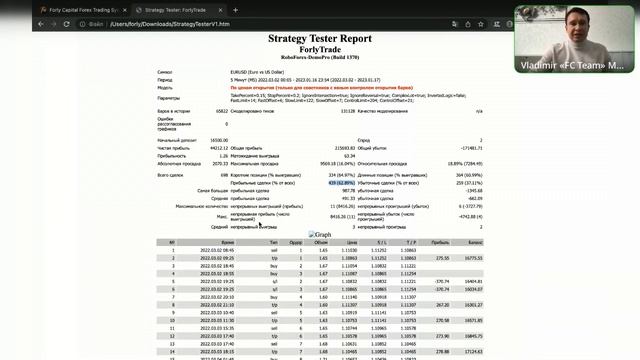This screenshot has height=360, width=640.
Task: Click the balance 16775.55 in row 2
Action: (x=473, y=258)
